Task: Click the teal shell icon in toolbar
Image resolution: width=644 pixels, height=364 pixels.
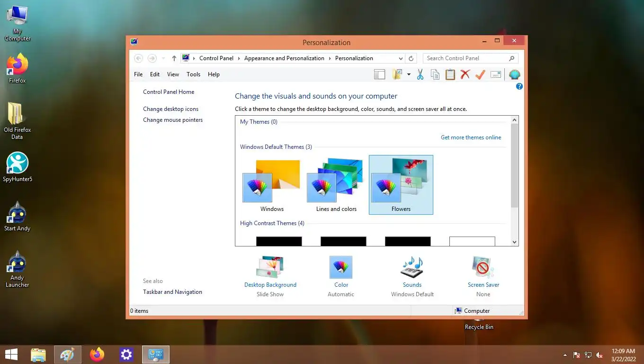Action: (514, 74)
